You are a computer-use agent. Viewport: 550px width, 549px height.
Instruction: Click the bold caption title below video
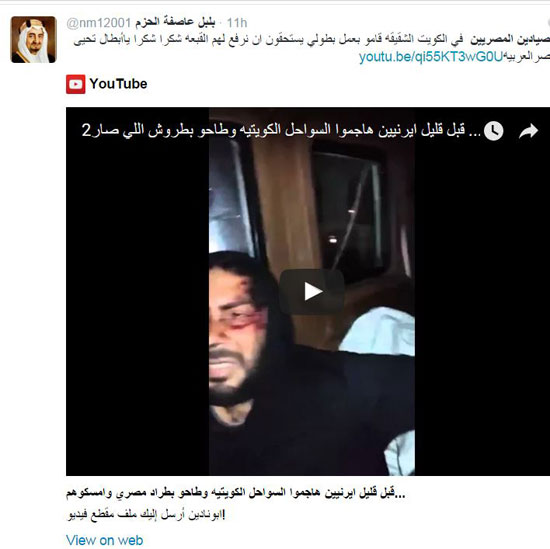tap(235, 494)
